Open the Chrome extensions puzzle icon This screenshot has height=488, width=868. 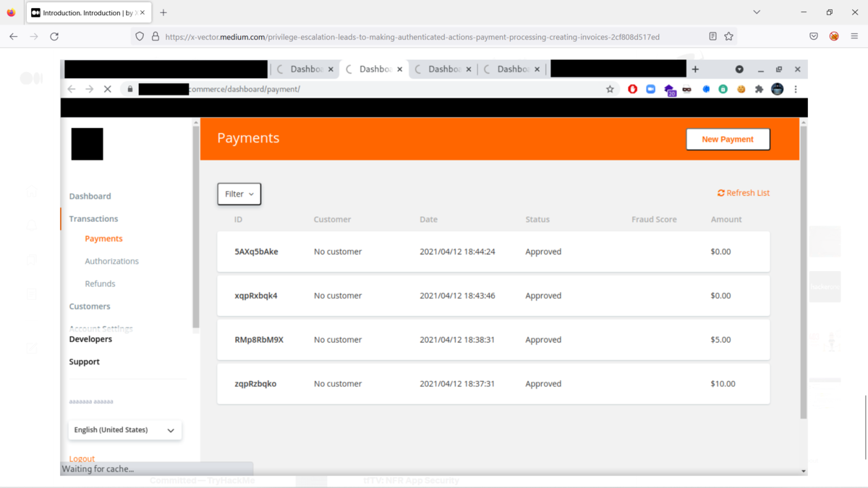pos(759,89)
